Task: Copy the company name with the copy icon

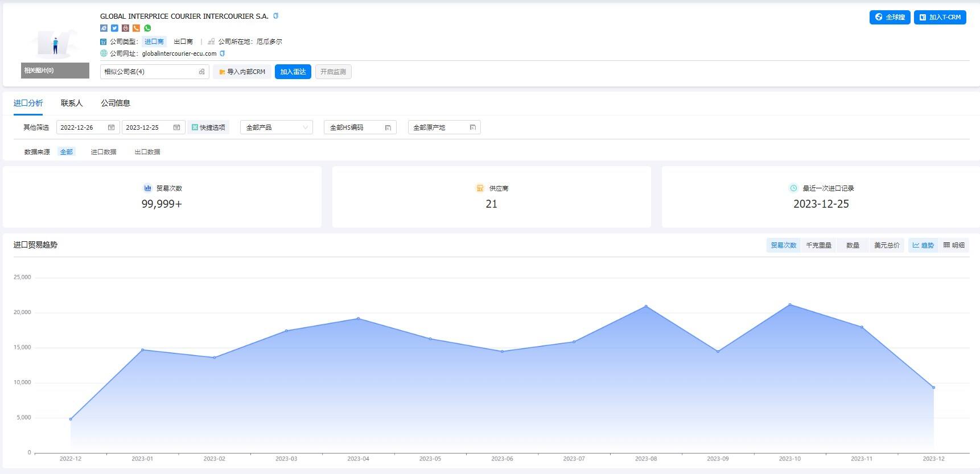Action: tap(276, 16)
